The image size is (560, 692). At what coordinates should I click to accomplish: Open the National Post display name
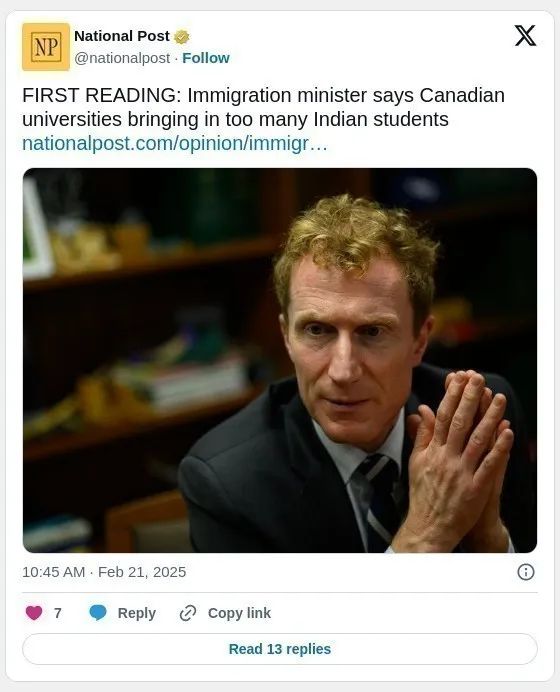click(x=122, y=36)
